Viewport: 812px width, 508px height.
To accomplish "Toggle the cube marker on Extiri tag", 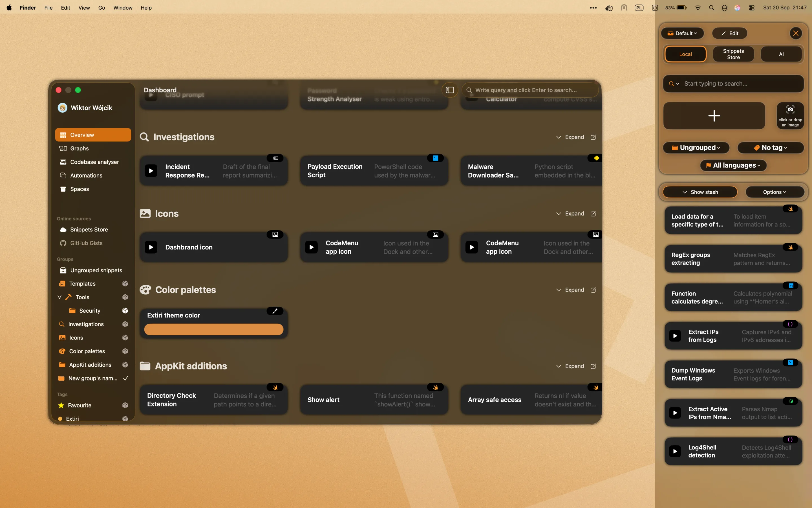I will [125, 418].
